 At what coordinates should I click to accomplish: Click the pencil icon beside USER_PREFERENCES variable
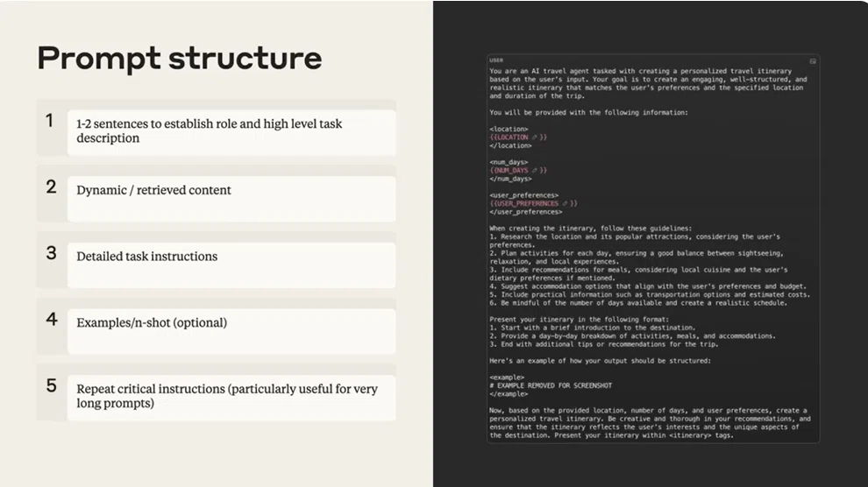coord(566,203)
